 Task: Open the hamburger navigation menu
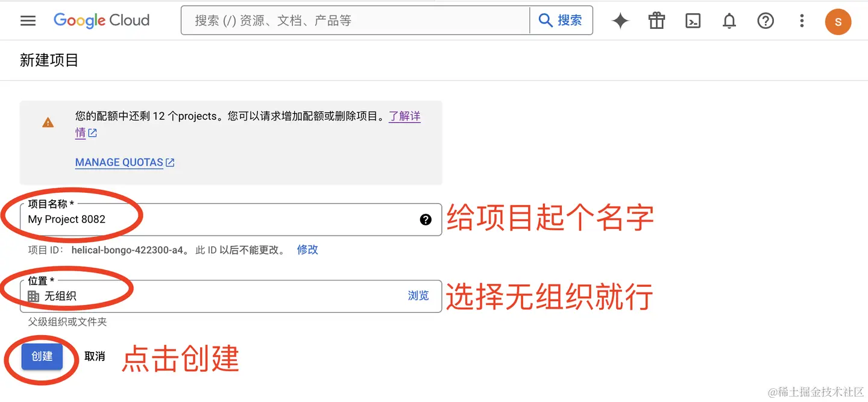coord(28,20)
